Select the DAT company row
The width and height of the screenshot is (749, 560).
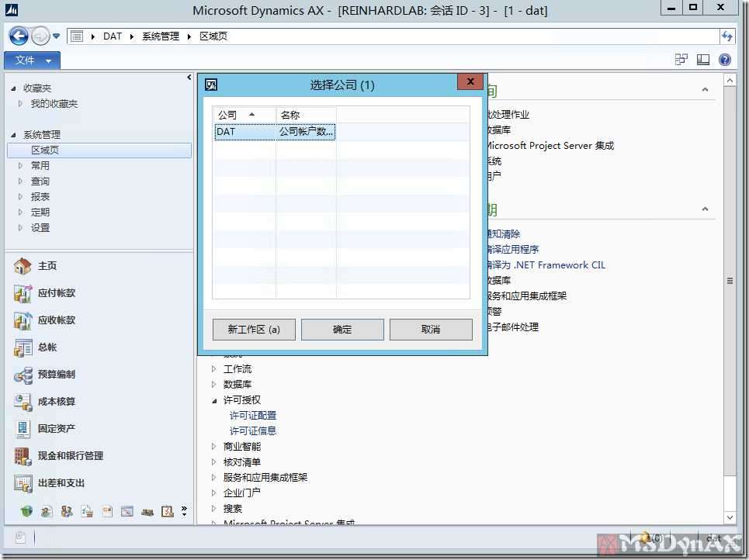(275, 131)
